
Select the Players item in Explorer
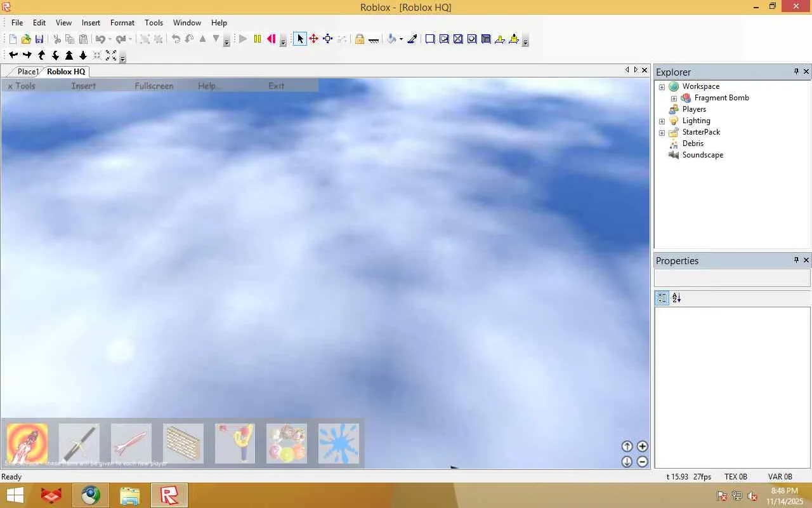click(x=694, y=109)
